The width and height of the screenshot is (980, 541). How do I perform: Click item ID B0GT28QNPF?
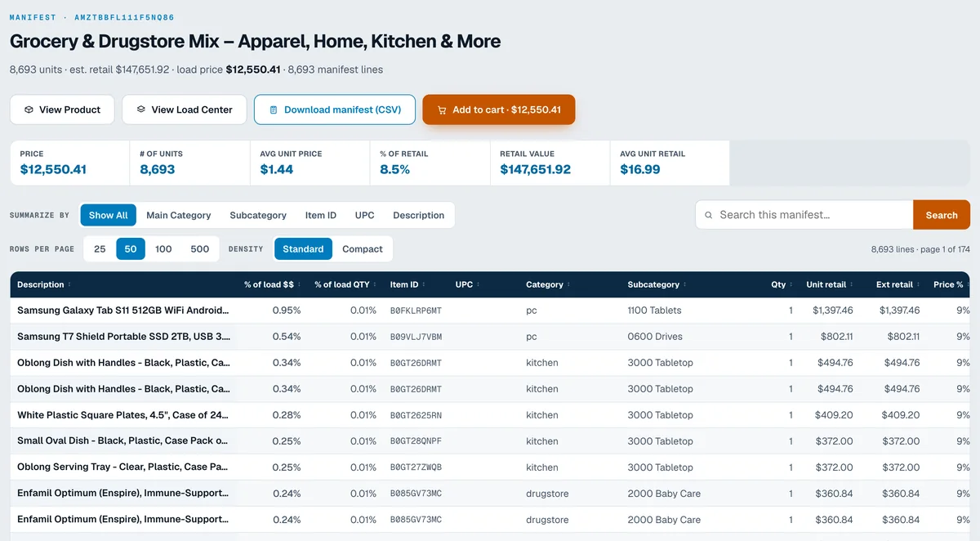(416, 441)
